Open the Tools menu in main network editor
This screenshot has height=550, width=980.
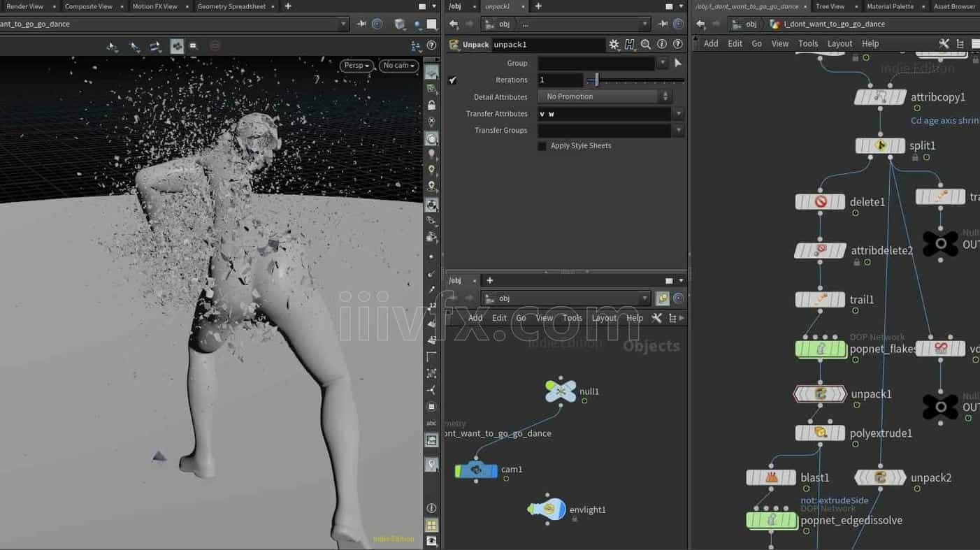click(x=808, y=43)
